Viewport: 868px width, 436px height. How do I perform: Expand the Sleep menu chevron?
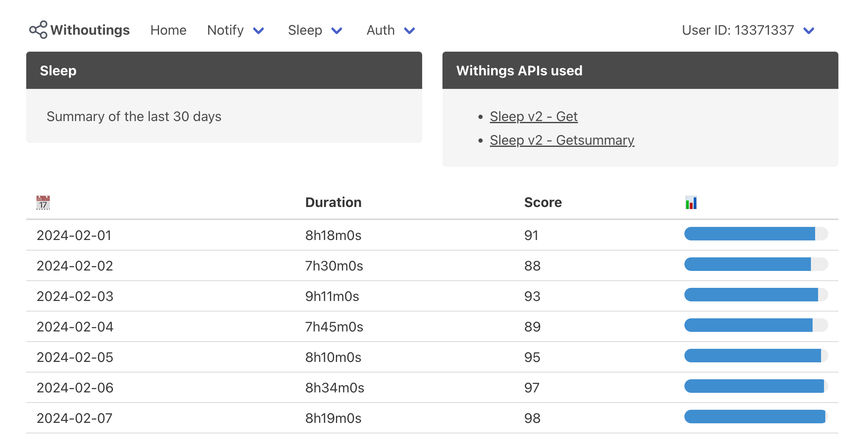(337, 30)
